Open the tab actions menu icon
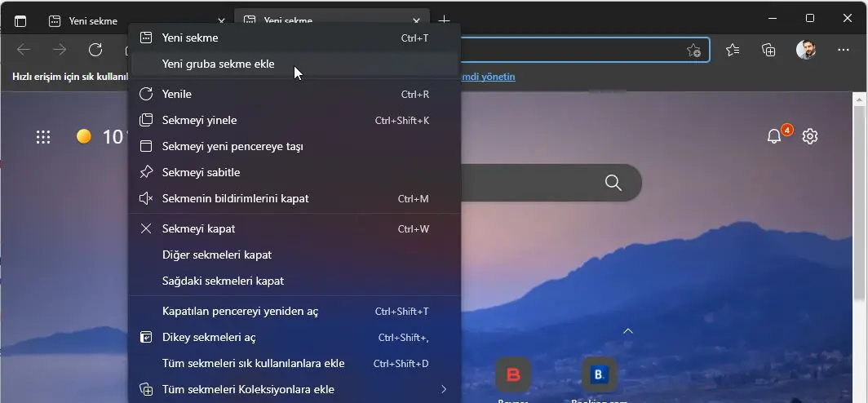The height and width of the screenshot is (403, 868). click(20, 21)
